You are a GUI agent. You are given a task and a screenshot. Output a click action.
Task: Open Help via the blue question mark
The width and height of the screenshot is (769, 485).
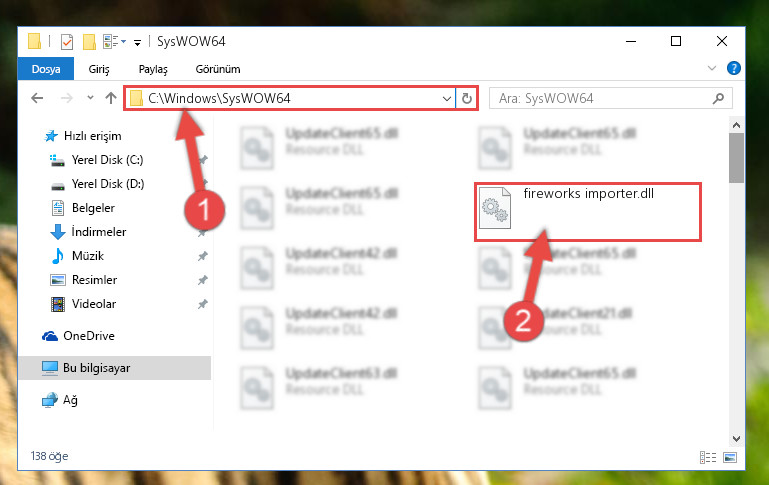click(x=734, y=68)
